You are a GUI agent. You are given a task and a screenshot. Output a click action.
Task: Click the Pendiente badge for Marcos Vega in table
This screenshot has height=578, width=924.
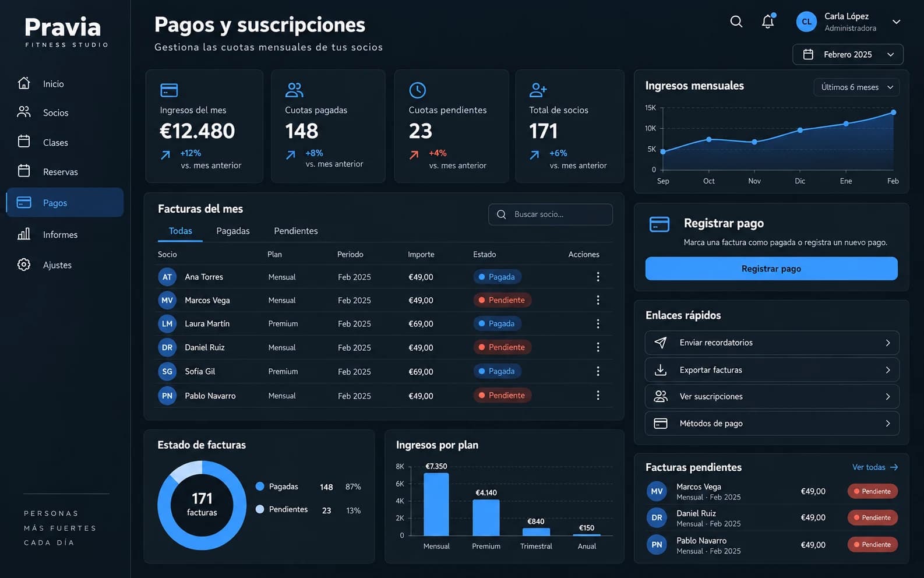click(x=502, y=300)
